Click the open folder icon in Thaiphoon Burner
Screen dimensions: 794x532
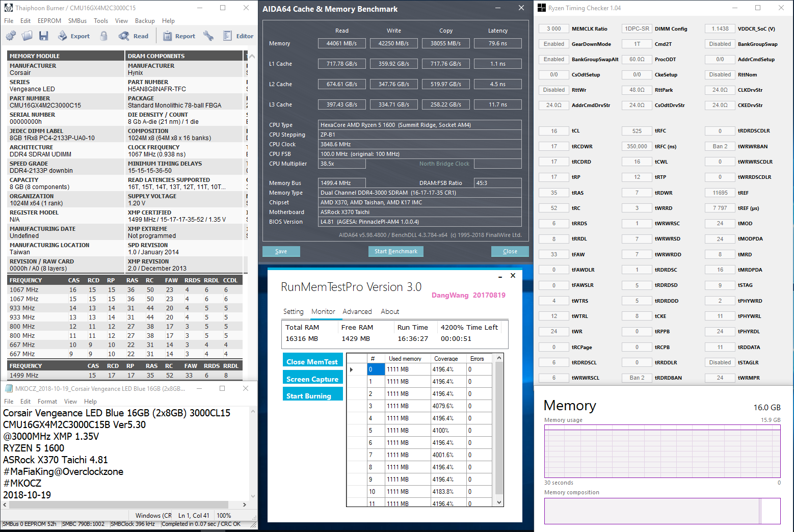28,36
